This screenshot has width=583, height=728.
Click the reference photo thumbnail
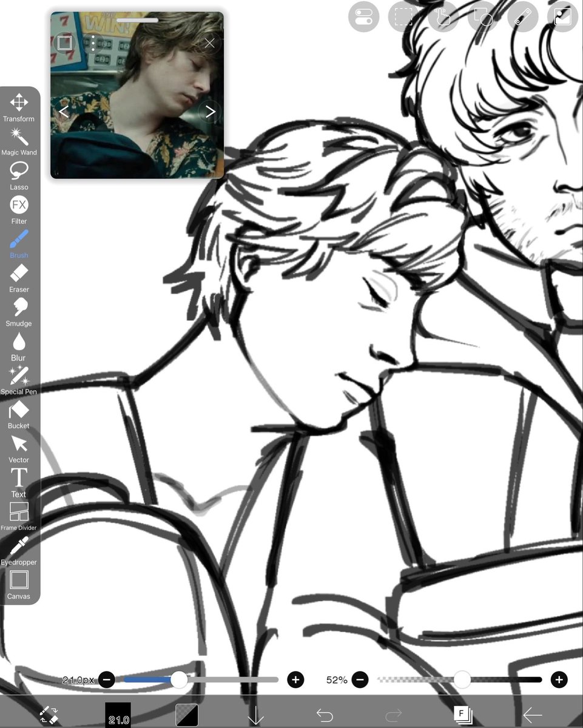point(137,95)
